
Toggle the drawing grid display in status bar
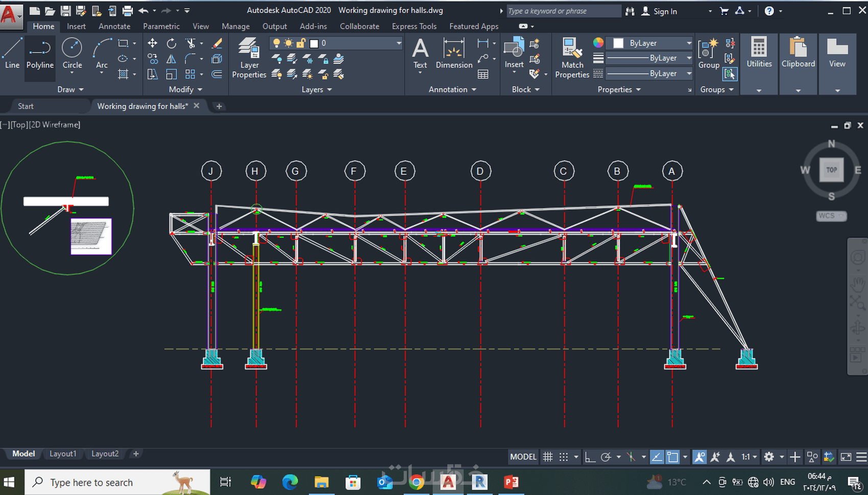pos(548,457)
